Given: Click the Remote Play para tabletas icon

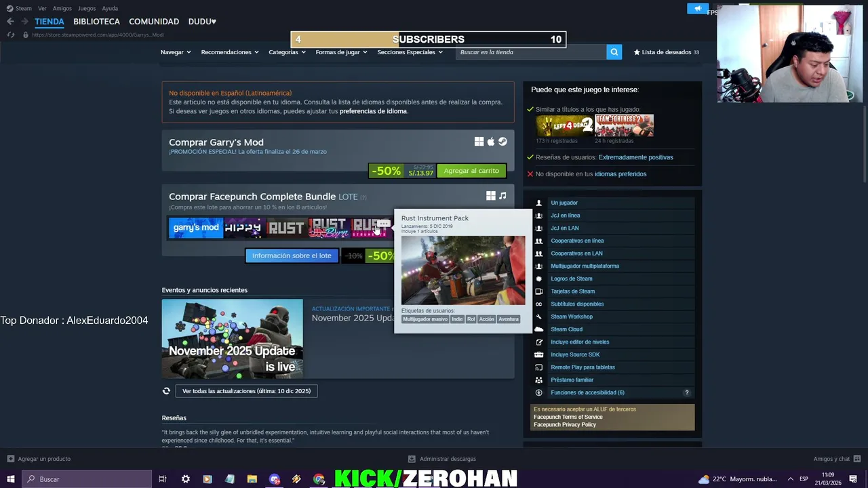Looking at the screenshot, I should [539, 367].
